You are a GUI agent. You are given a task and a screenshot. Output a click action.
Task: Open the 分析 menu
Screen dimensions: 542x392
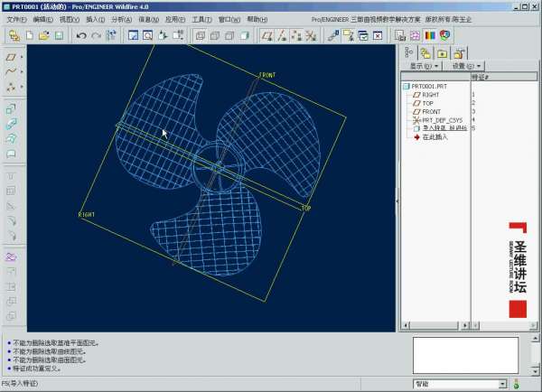point(122,19)
